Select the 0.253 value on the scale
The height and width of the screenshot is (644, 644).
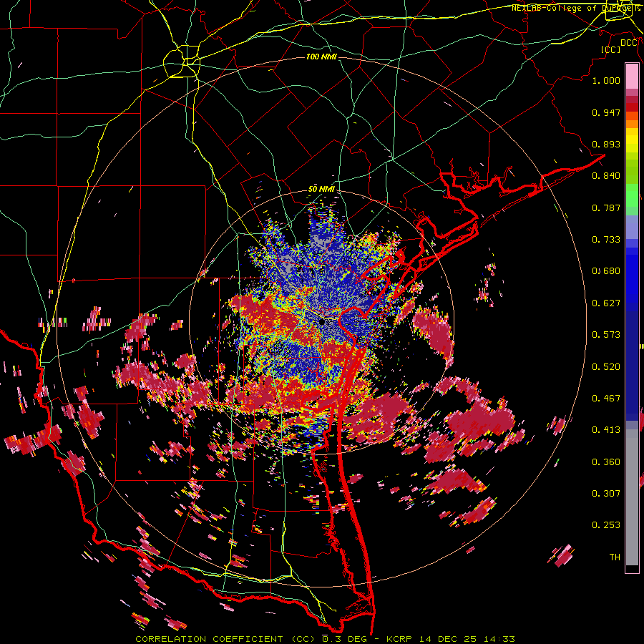606,525
